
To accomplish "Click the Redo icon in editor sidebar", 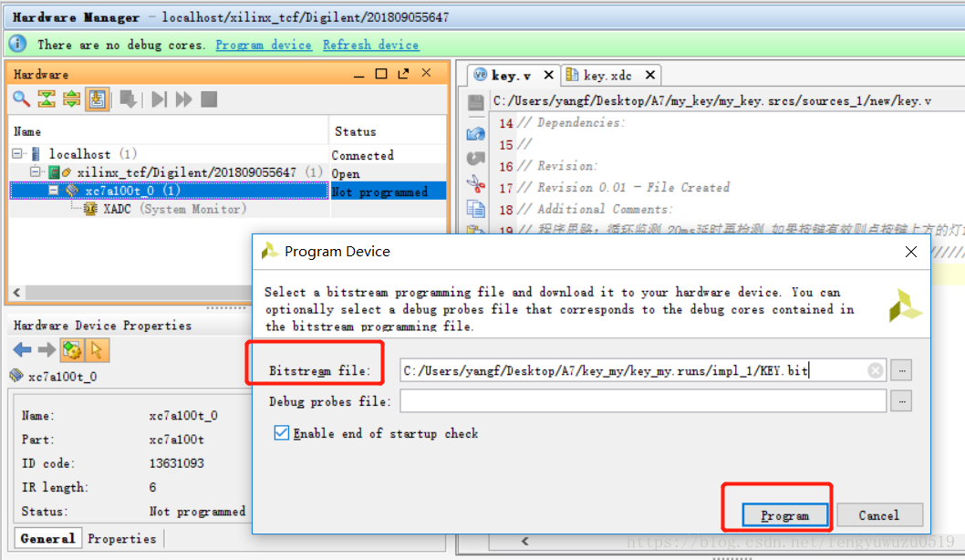I will pyautogui.click(x=476, y=158).
